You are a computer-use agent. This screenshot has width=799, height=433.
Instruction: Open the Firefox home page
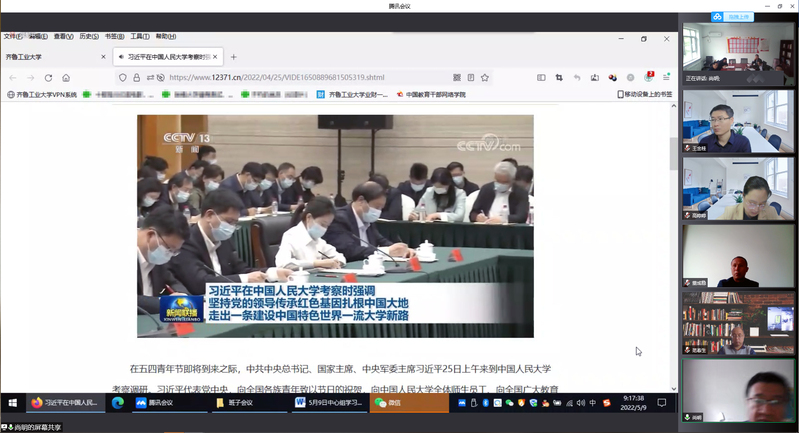pyautogui.click(x=66, y=78)
